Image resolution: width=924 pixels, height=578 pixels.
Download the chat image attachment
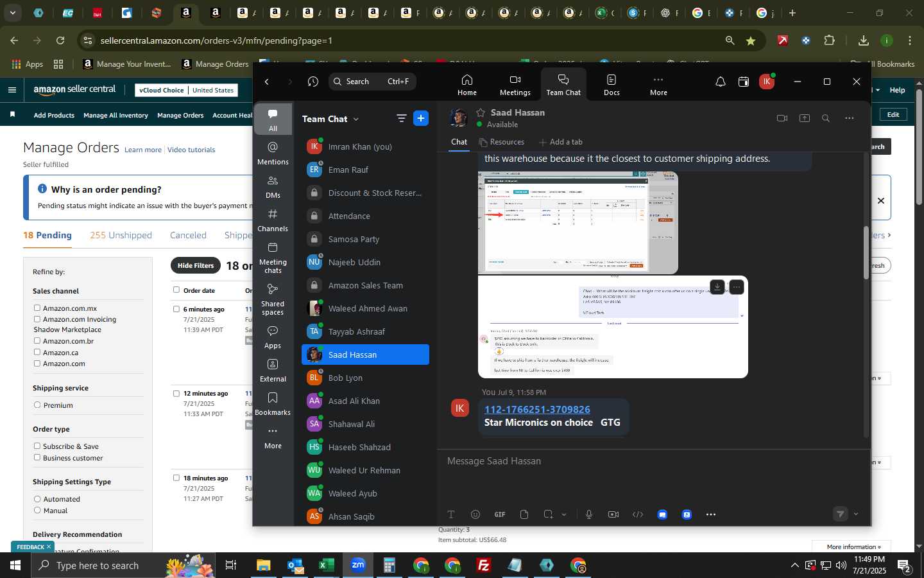pyautogui.click(x=717, y=287)
